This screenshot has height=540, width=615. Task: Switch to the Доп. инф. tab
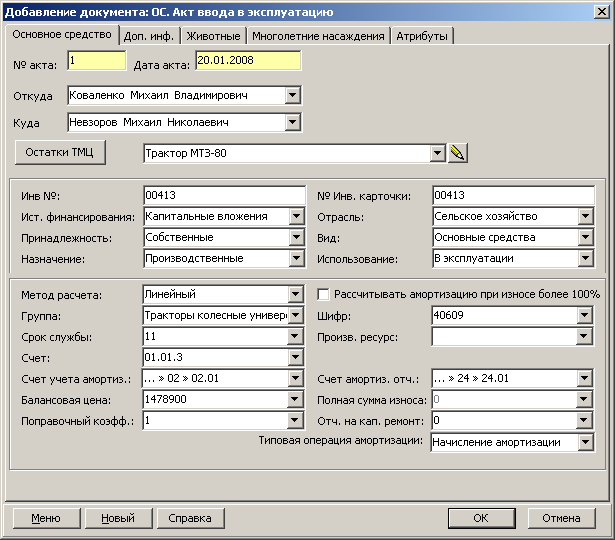click(149, 36)
